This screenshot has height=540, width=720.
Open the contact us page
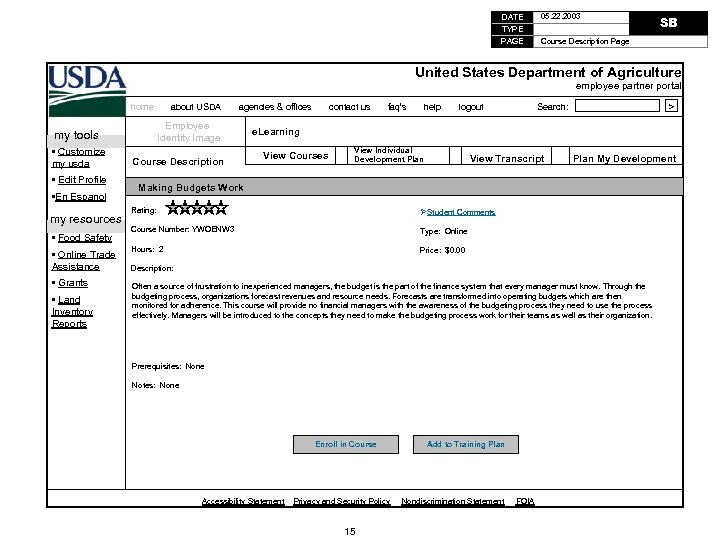[349, 107]
